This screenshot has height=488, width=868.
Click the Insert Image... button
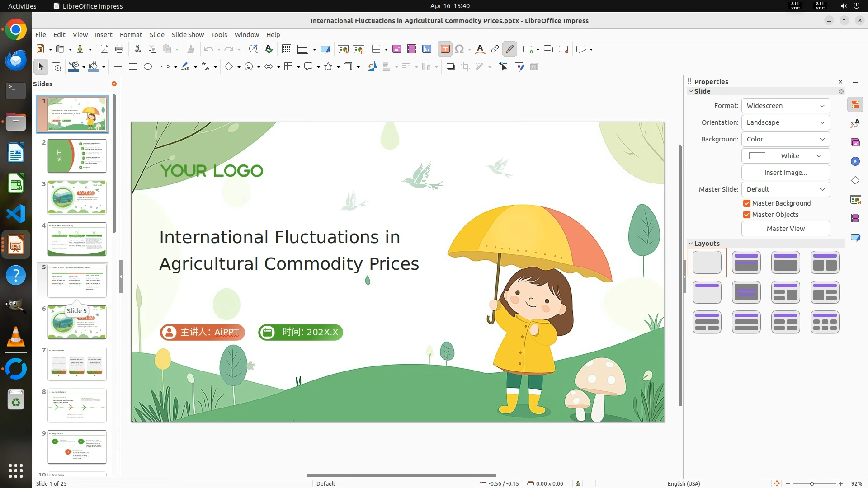(785, 173)
